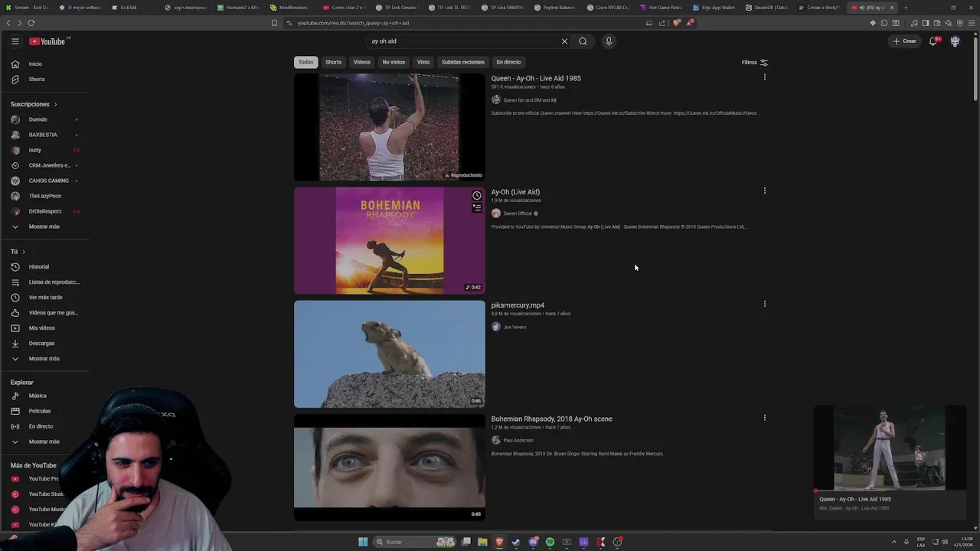The width and height of the screenshot is (980, 551).
Task: Add Ay-Oh (Live Aid) to watch later
Action: pyautogui.click(x=477, y=196)
